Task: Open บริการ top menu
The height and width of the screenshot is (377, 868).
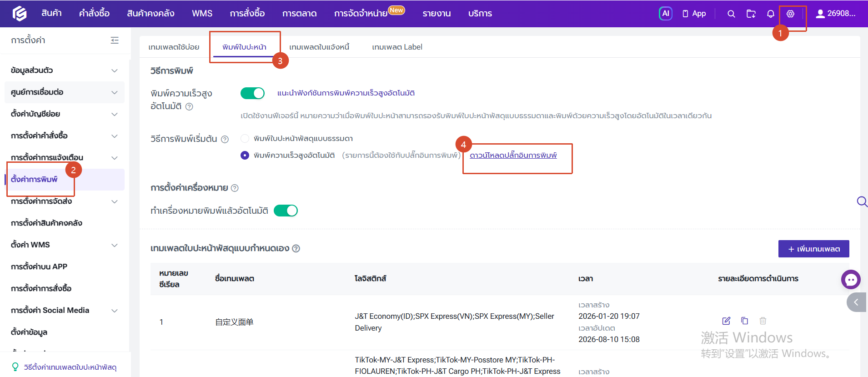Action: (x=480, y=14)
